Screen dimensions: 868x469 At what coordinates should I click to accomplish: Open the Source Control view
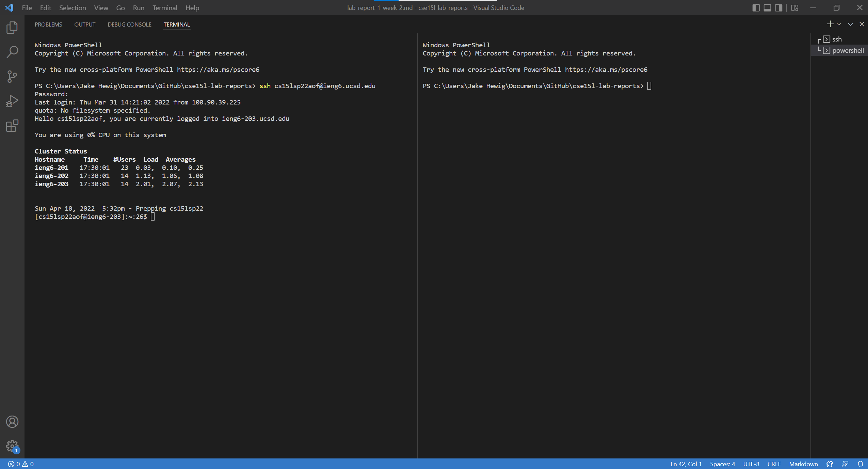pyautogui.click(x=12, y=77)
